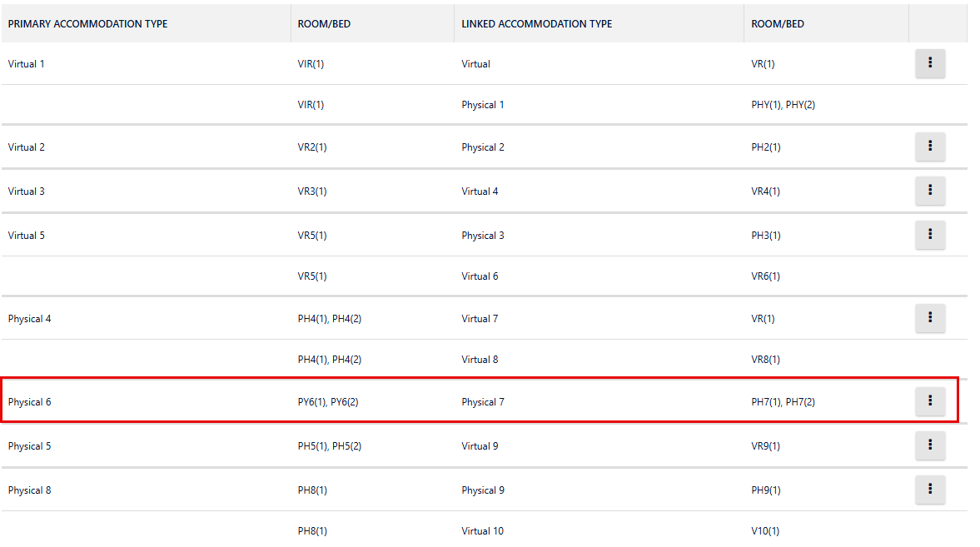Viewport: 980px width, 547px height.
Task: Click the Physical 9 linked accommodation
Action: [483, 490]
